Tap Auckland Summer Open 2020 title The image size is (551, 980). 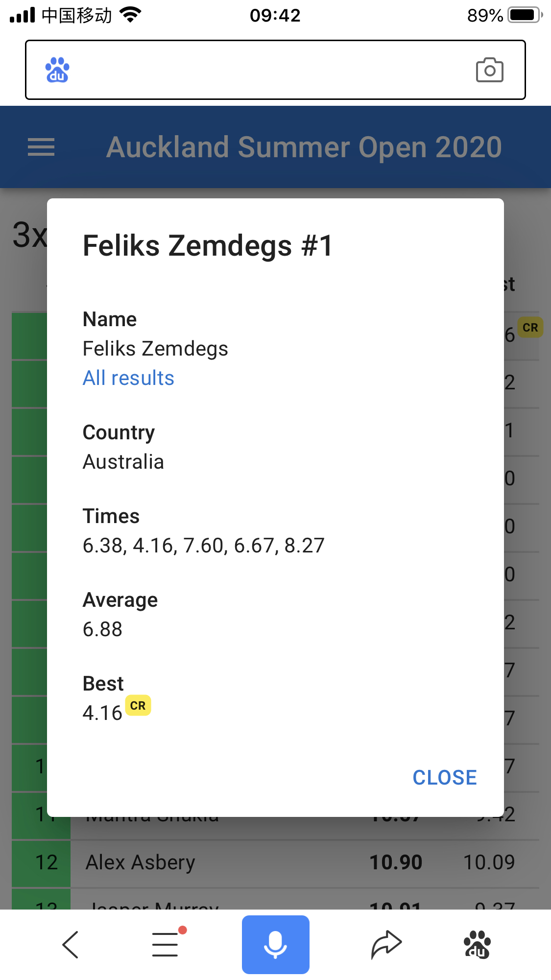click(x=304, y=147)
